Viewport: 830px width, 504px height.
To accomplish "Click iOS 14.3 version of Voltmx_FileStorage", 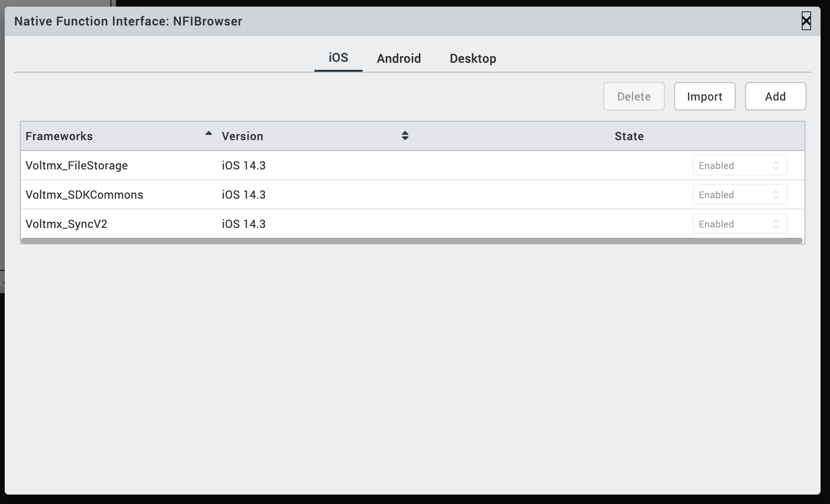I will (244, 166).
